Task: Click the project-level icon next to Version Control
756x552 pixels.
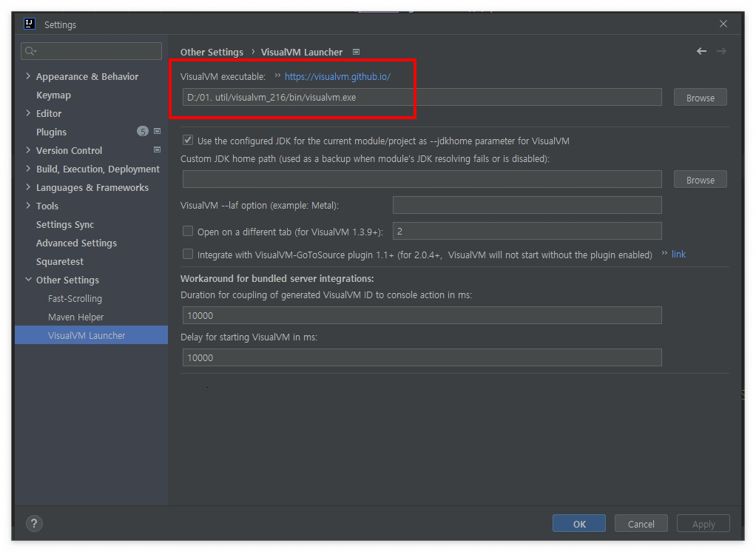Action: coord(157,150)
